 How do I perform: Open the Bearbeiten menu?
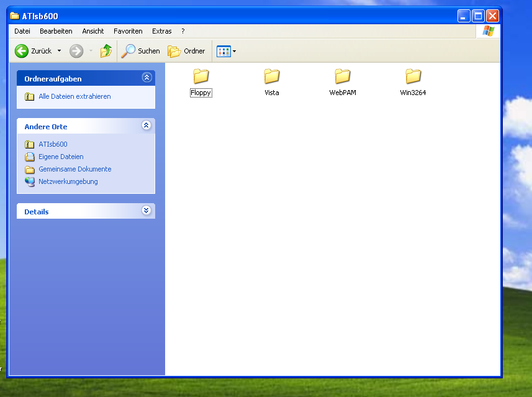56,31
